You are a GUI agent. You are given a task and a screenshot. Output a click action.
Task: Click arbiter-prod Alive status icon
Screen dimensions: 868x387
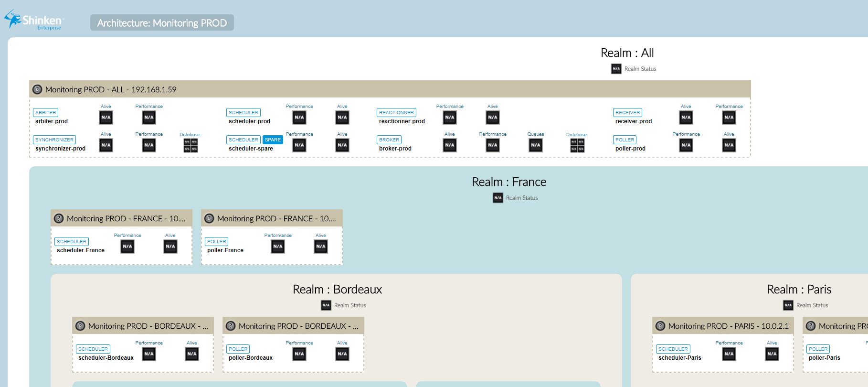pos(106,118)
